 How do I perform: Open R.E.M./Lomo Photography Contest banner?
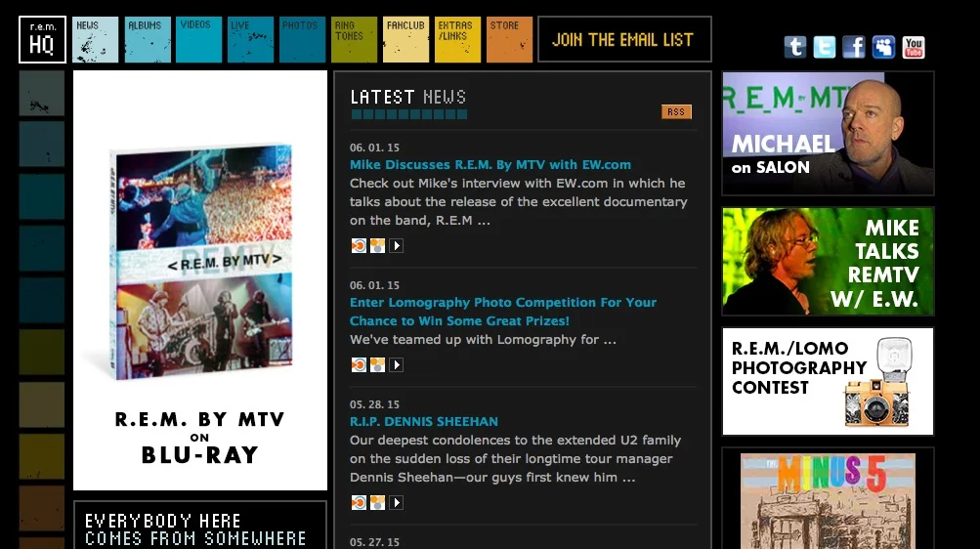[829, 381]
